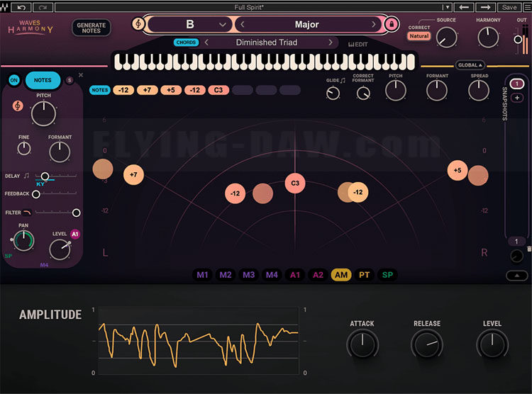The width and height of the screenshot is (532, 394).
Task: Enable CHORDS mode toggle
Action: [186, 43]
